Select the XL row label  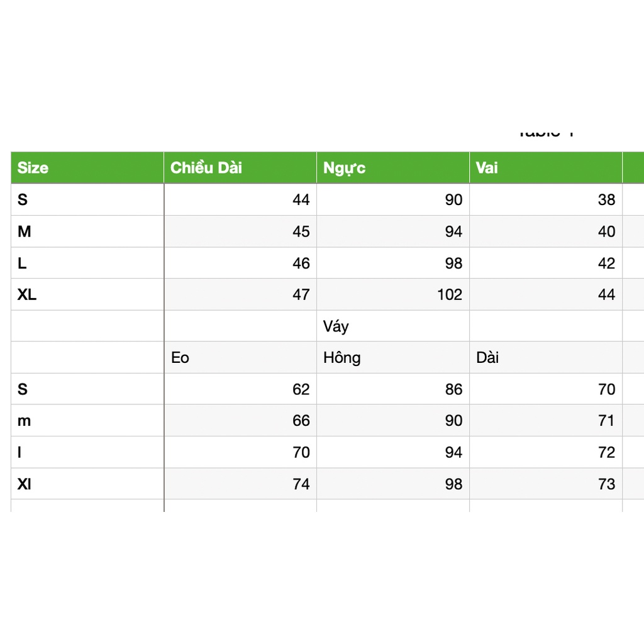(87, 294)
